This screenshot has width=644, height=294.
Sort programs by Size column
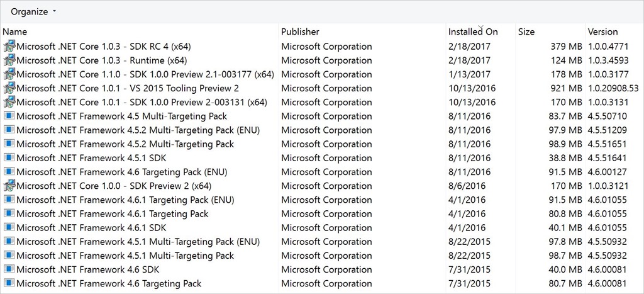point(526,31)
